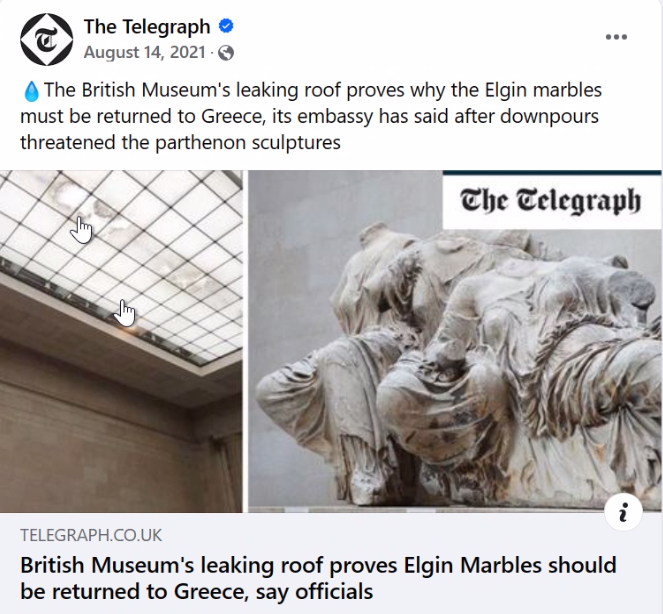Image resolution: width=663 pixels, height=614 pixels.
Task: Click the public globe privacy icon
Action: click(226, 53)
